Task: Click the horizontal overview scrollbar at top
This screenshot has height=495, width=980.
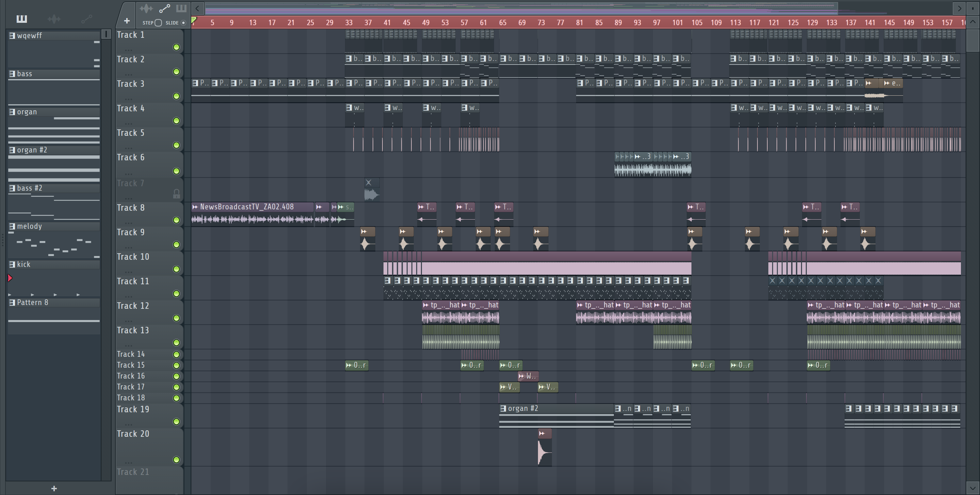Action: [521, 8]
